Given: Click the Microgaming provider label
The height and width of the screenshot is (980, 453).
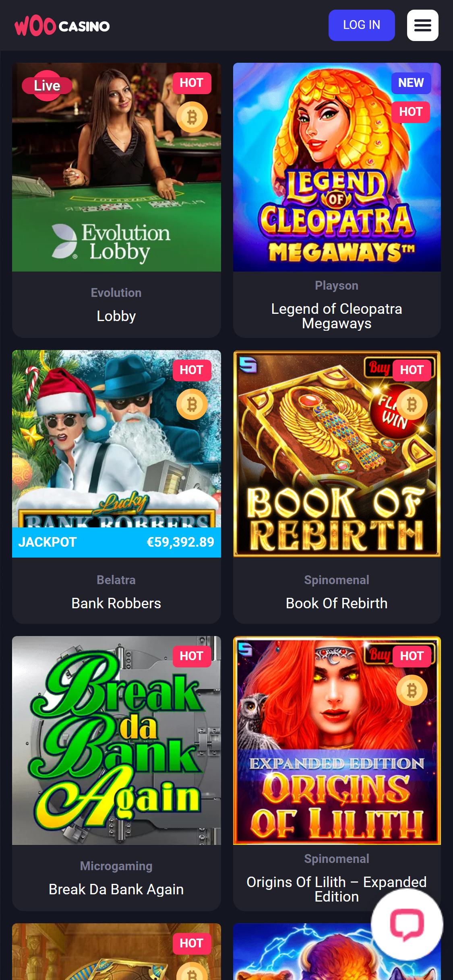Looking at the screenshot, I should click(x=116, y=866).
